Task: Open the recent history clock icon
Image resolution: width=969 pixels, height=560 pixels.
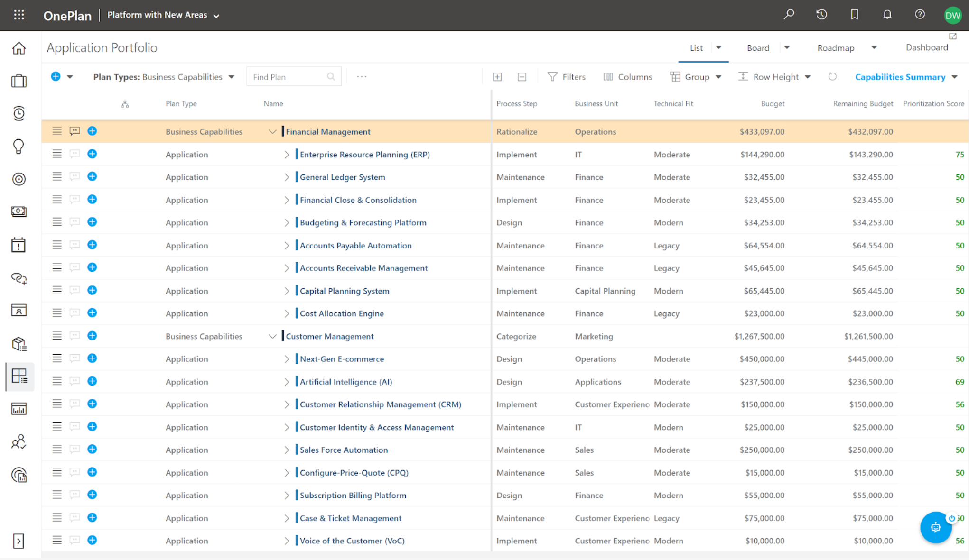Action: point(821,15)
